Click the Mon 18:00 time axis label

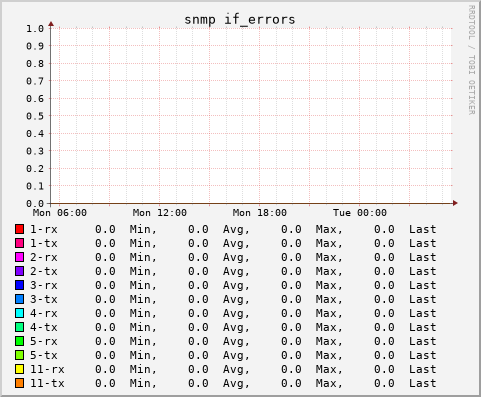click(x=260, y=213)
